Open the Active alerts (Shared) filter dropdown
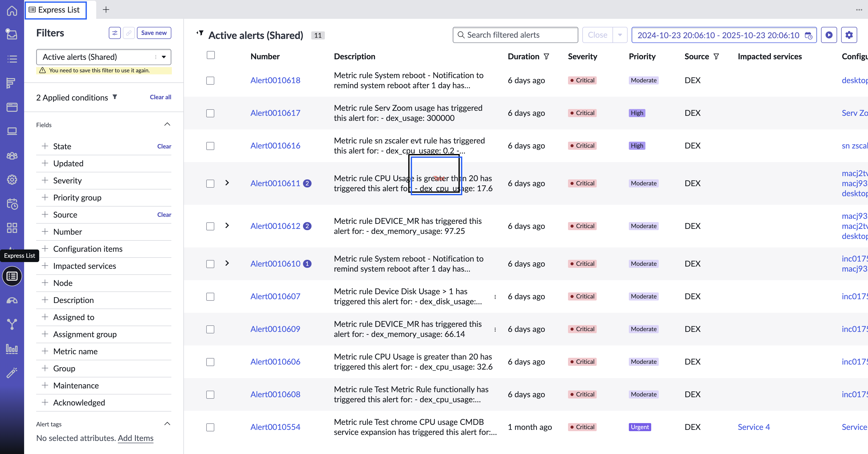The width and height of the screenshot is (868, 454). tap(104, 57)
